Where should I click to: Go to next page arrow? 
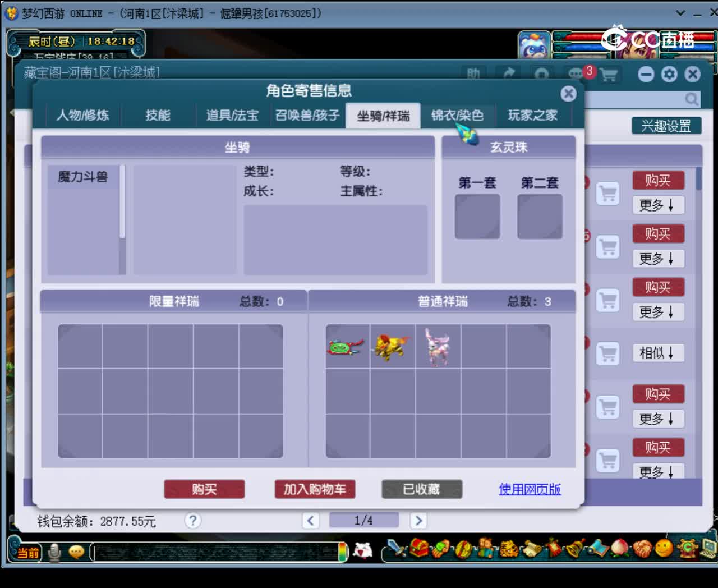pos(418,521)
